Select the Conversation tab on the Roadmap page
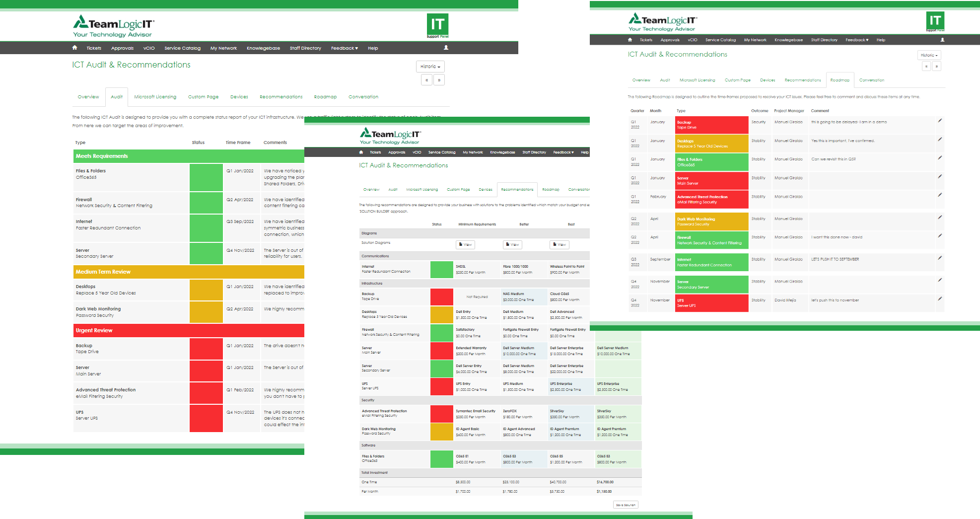Image resolution: width=980 pixels, height=519 pixels. click(871, 80)
